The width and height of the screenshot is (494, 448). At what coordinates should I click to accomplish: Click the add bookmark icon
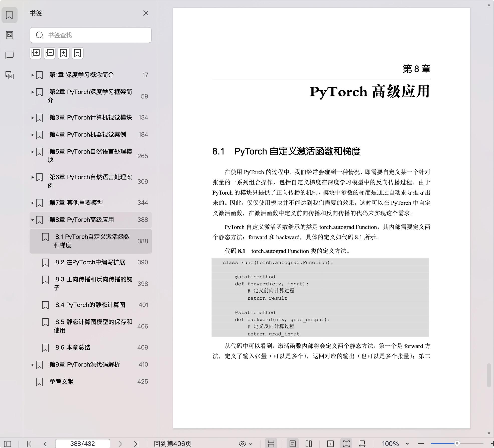point(64,53)
